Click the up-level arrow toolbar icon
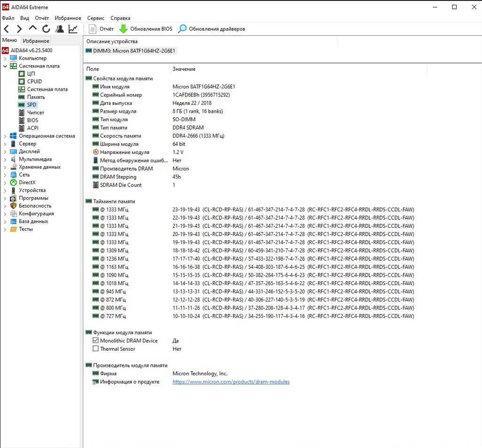 coord(32,29)
